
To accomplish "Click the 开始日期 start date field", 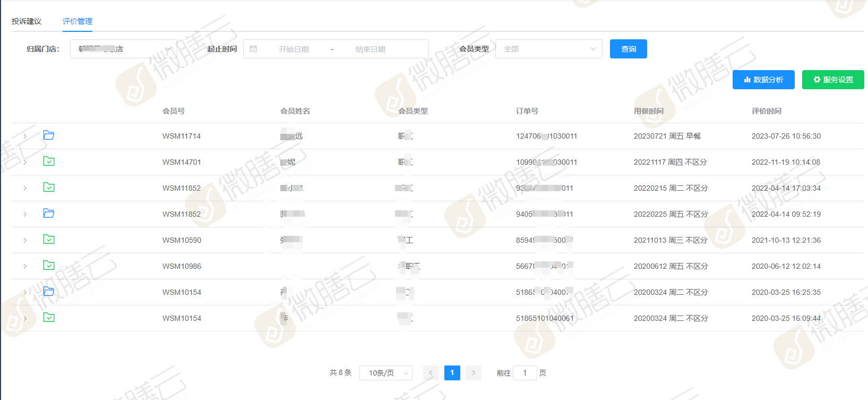I will pyautogui.click(x=294, y=49).
